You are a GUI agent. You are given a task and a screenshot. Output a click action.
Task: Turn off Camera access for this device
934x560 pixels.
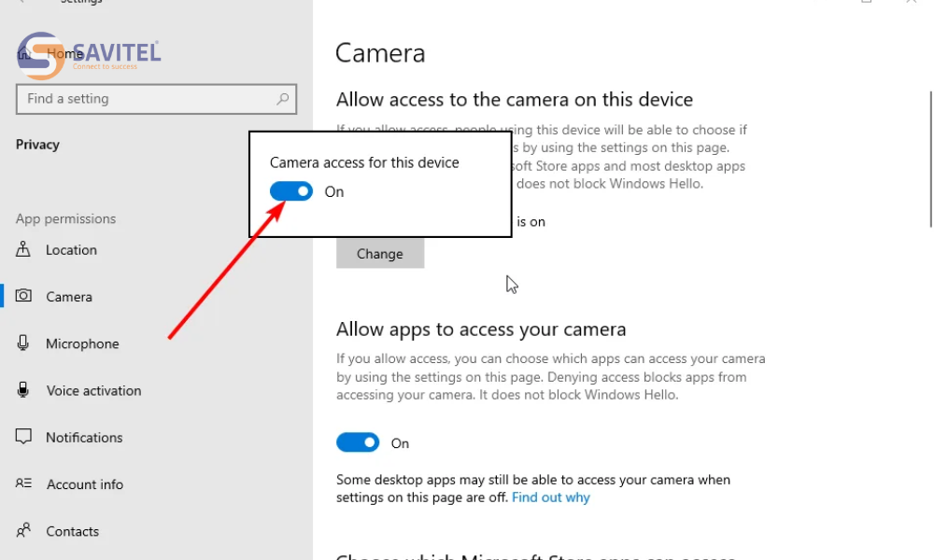[x=291, y=191]
